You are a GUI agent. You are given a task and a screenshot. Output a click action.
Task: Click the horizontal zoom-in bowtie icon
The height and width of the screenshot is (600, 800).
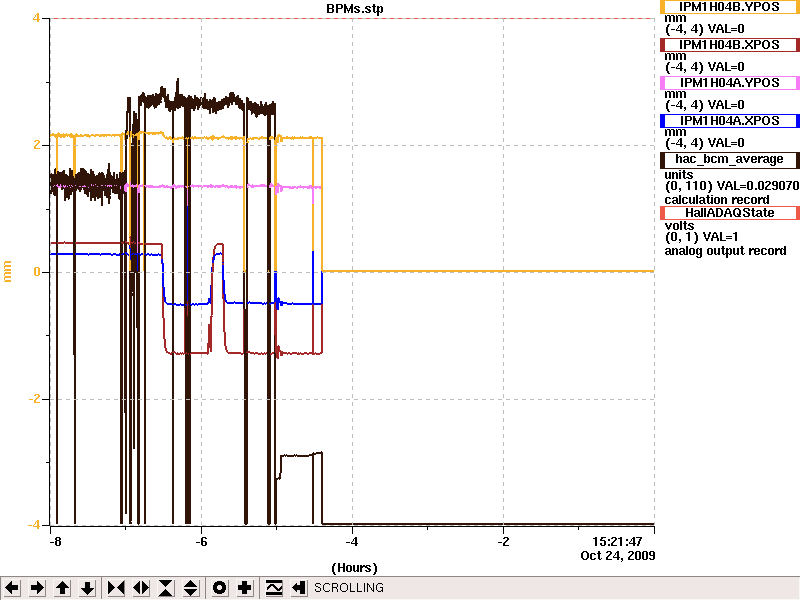(116, 588)
